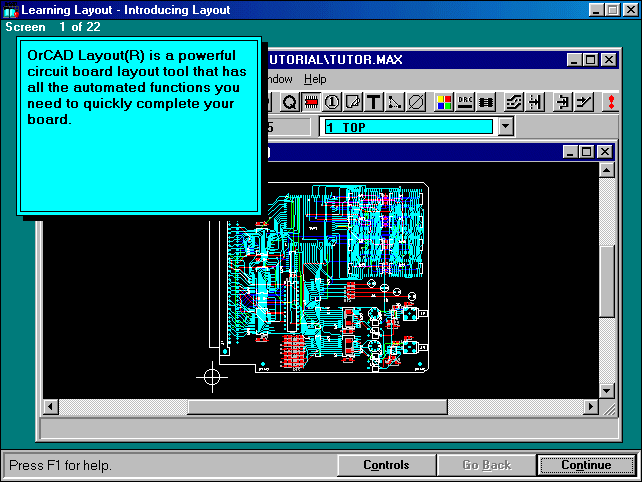Open the Help menu
The width and height of the screenshot is (642, 482).
coord(315,79)
